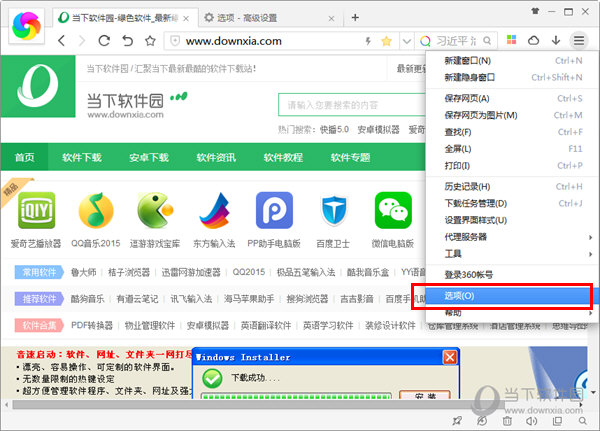This screenshot has height=431, width=600.
Task: Open 软件下载 navigation link
Action: coord(82,157)
